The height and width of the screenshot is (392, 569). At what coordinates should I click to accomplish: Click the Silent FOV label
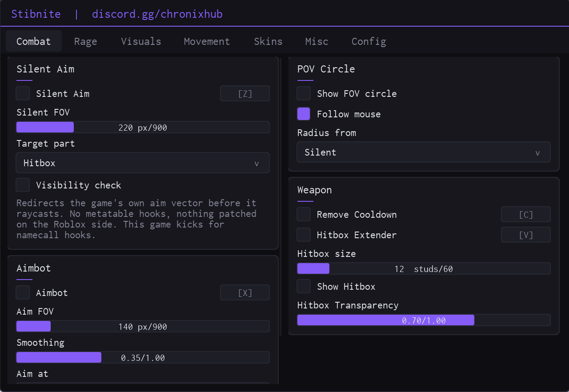point(43,112)
